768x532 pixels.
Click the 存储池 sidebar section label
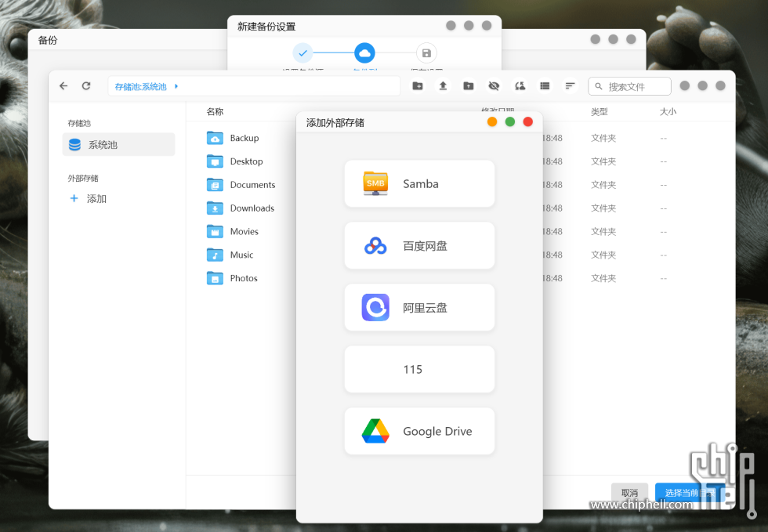click(x=79, y=124)
